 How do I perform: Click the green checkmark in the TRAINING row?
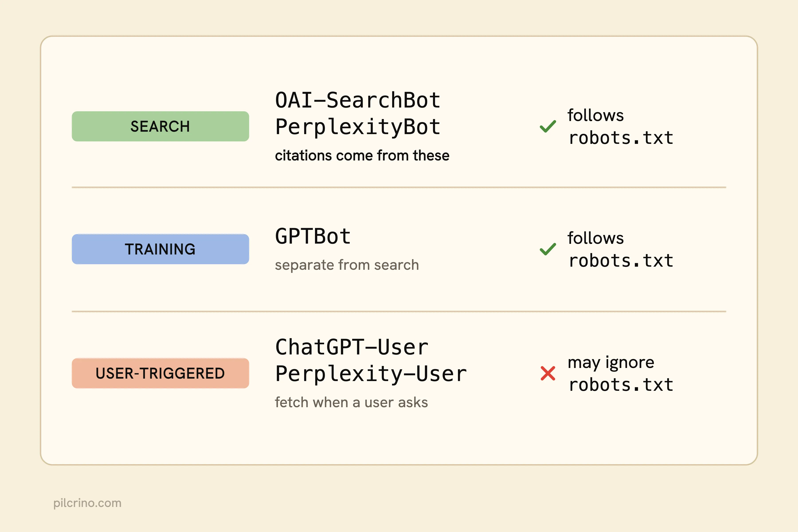(548, 249)
